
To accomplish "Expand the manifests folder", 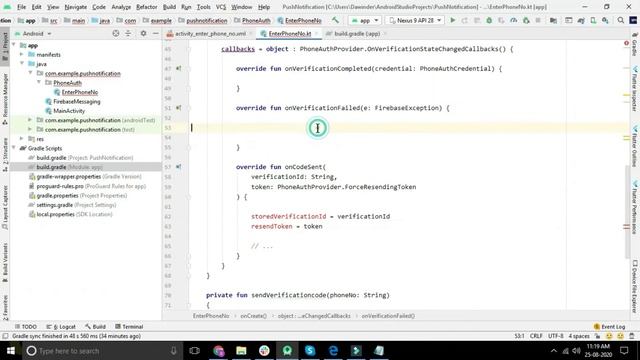I will coord(22,54).
